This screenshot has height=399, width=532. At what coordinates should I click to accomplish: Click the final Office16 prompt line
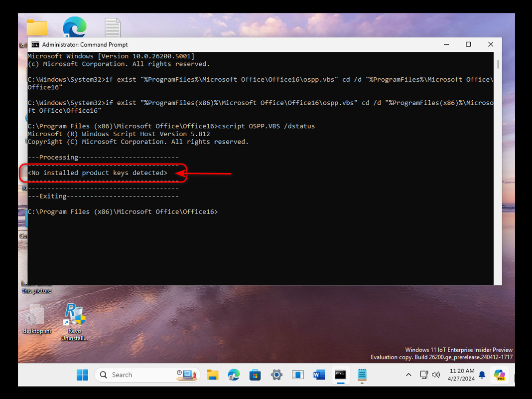(123, 211)
